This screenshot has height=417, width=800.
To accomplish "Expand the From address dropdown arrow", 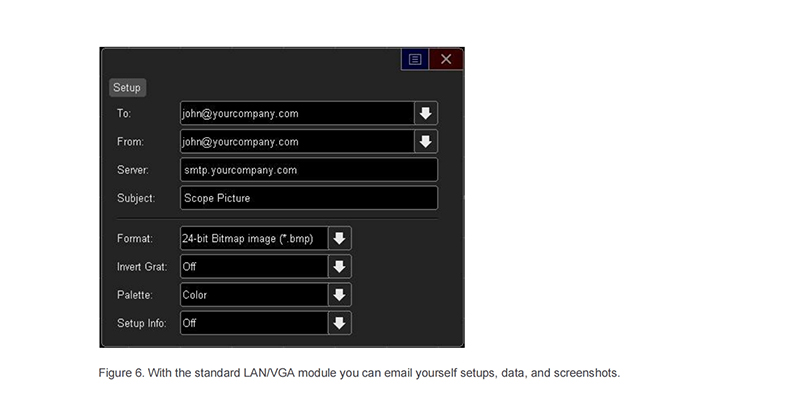I will click(426, 141).
